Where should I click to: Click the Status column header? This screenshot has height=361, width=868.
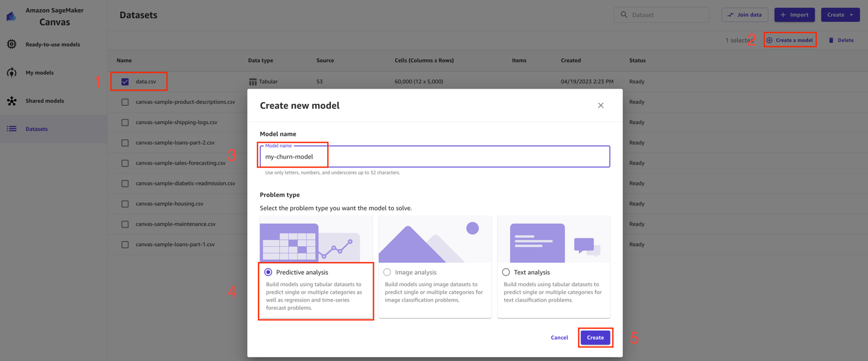click(637, 61)
